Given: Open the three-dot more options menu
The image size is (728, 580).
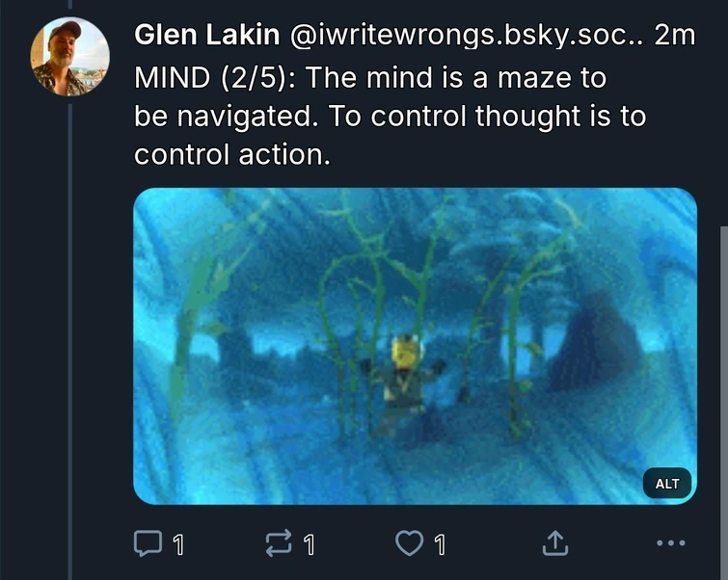Looking at the screenshot, I should click(669, 544).
